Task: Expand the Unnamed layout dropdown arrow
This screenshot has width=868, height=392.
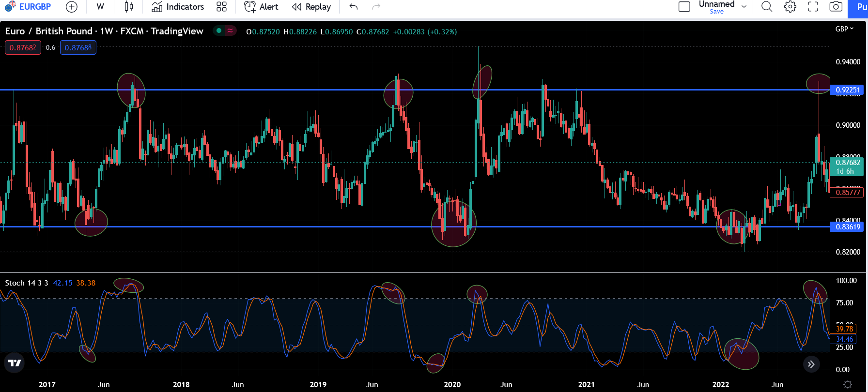Action: click(744, 7)
